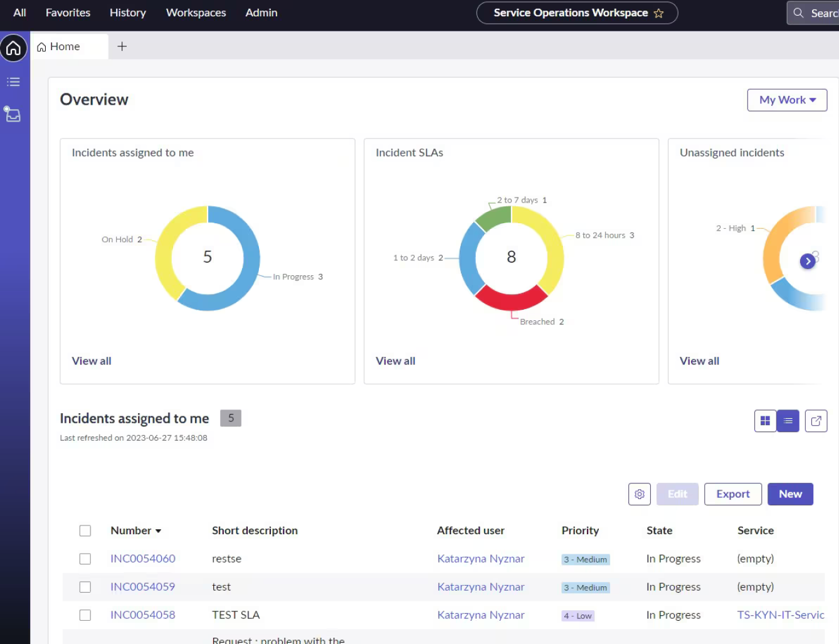Open the Workspaces menu

tap(196, 13)
